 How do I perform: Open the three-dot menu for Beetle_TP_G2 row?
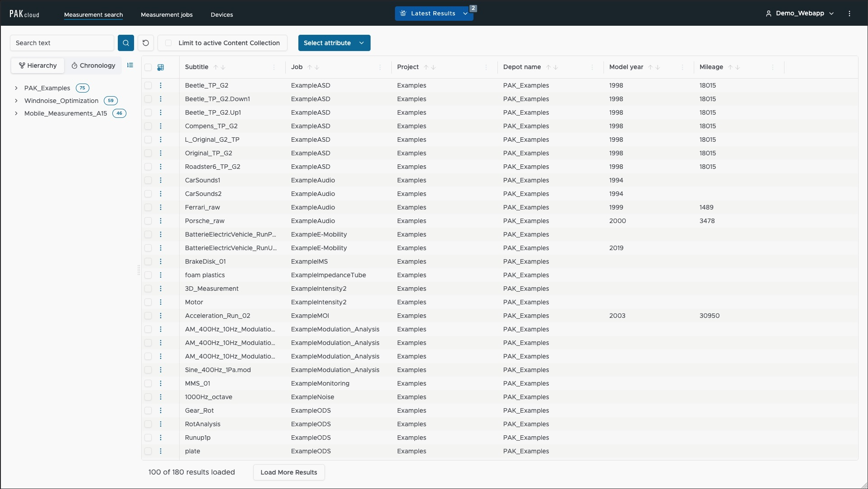[x=161, y=85]
